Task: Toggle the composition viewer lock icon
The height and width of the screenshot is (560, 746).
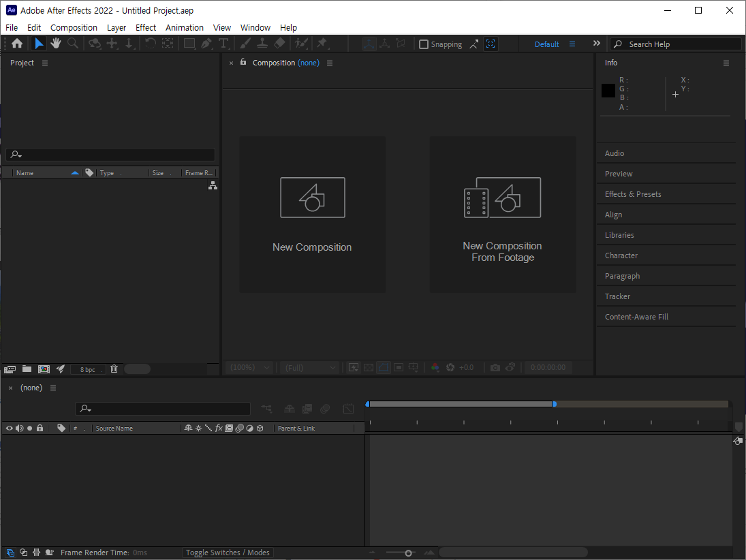Action: (x=243, y=62)
